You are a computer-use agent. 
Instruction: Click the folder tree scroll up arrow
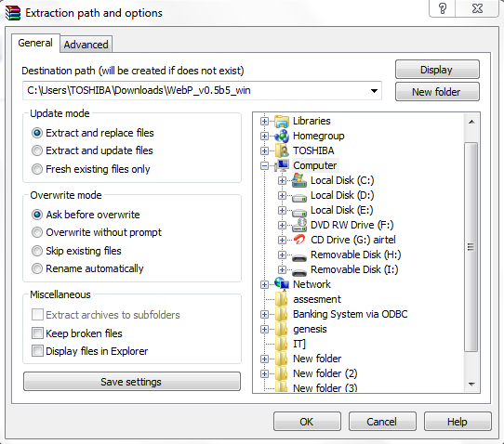[471, 122]
